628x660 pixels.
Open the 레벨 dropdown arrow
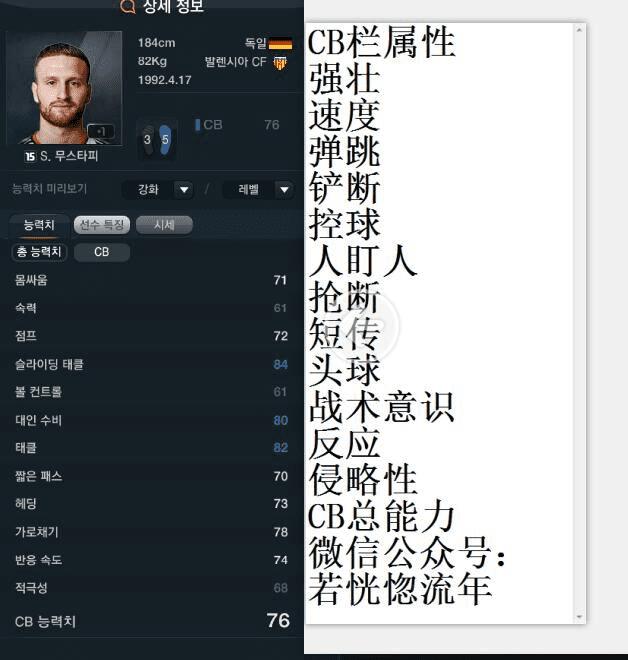point(284,189)
